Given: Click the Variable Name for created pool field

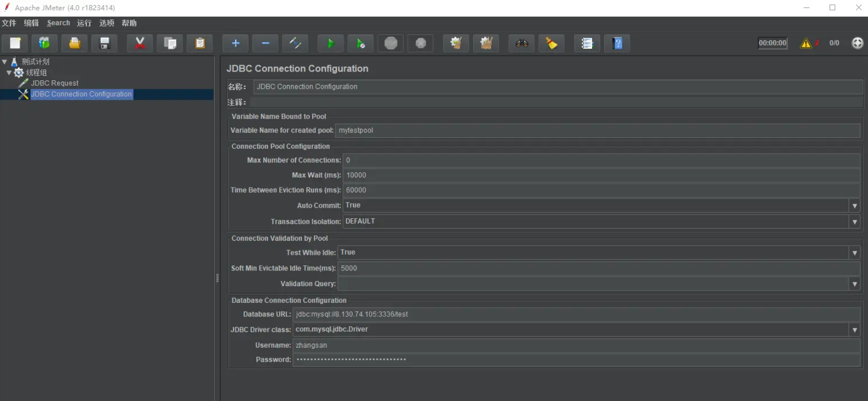Looking at the screenshot, I should 597,131.
